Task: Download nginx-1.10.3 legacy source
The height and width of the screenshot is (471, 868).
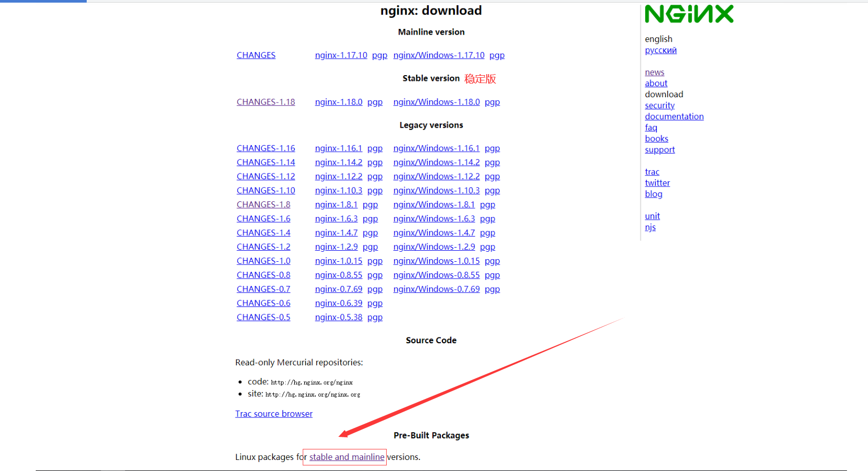Action: 339,191
